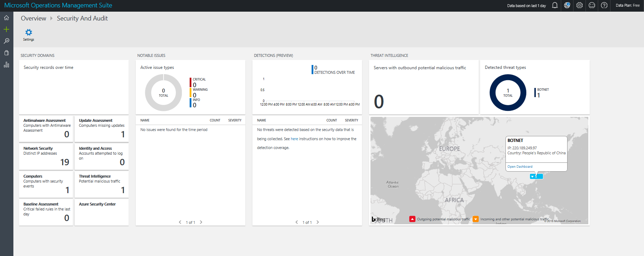
Task: Open Azure Security Center tile
Action: click(x=102, y=212)
